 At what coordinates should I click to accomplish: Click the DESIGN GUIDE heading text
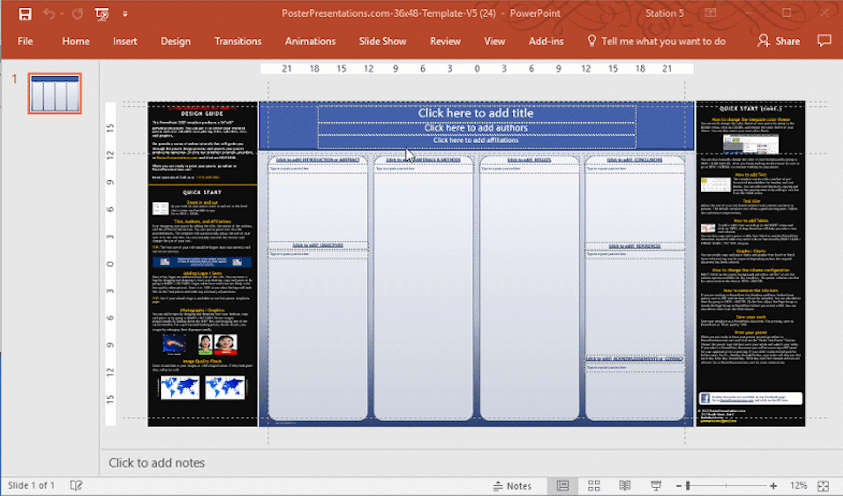(202, 114)
